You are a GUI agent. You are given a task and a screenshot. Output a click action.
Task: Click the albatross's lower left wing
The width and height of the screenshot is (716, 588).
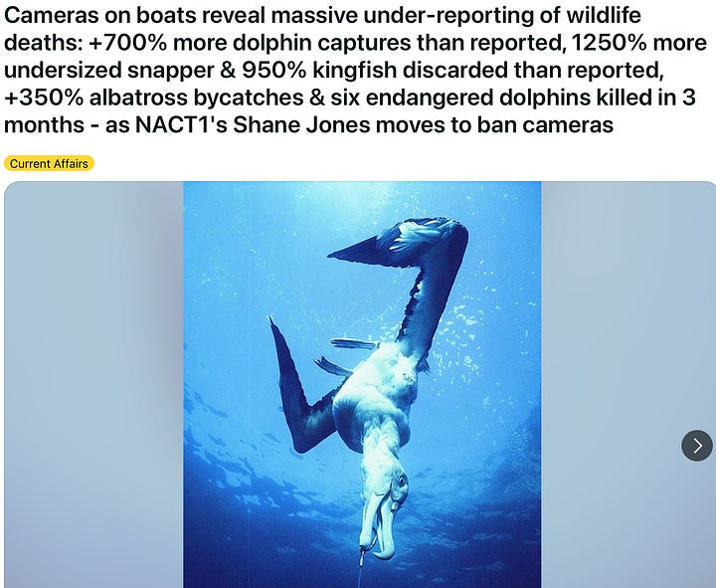(x=299, y=388)
